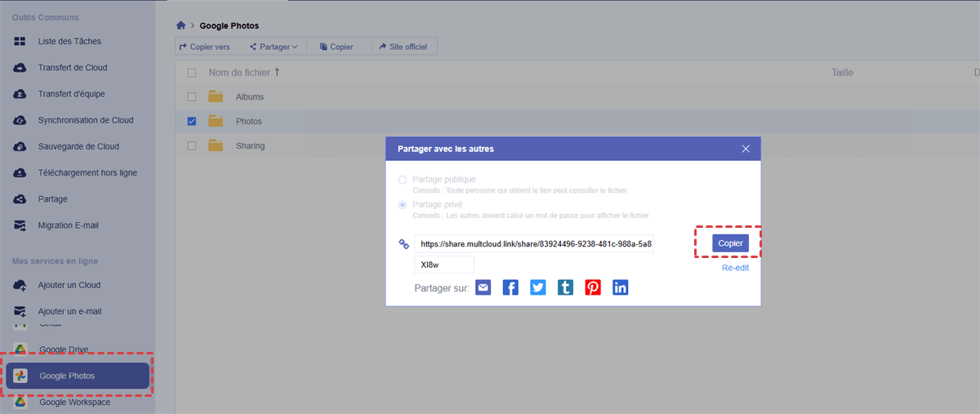980x414 pixels.
Task: Click the Google Workspace logo icon
Action: 21,402
